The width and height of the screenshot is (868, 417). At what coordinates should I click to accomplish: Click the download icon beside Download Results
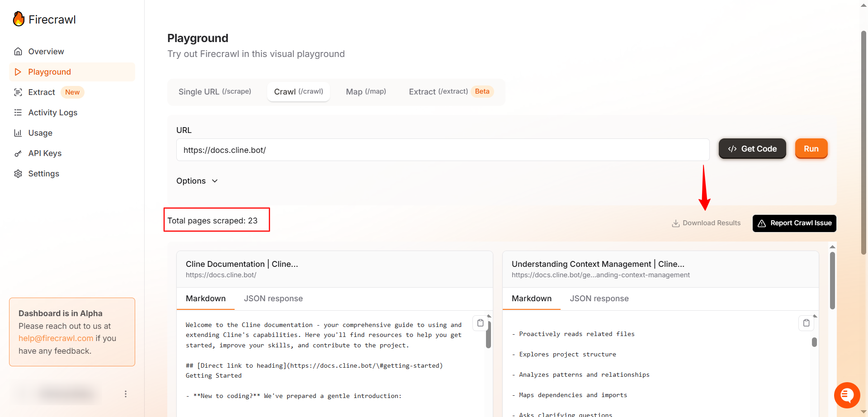pos(676,223)
